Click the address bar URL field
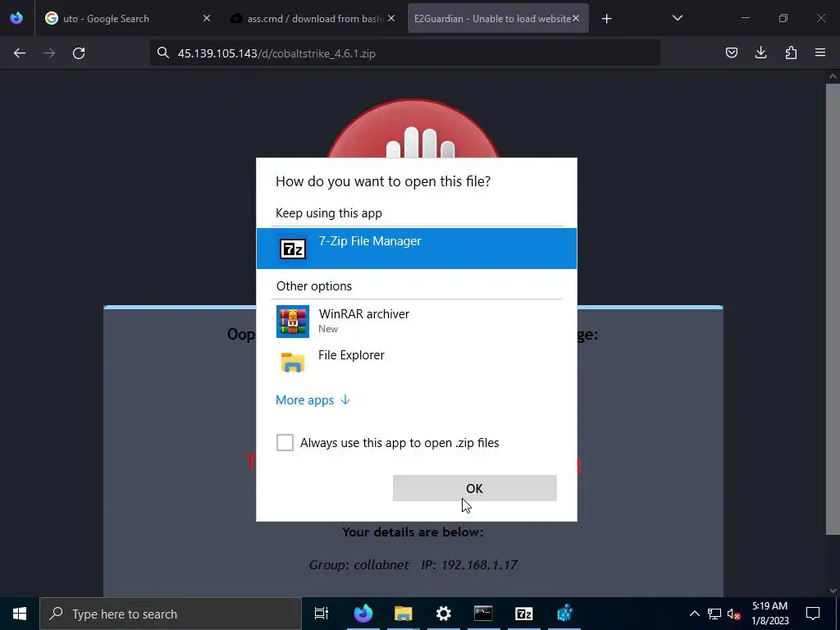840x630 pixels. pos(405,53)
